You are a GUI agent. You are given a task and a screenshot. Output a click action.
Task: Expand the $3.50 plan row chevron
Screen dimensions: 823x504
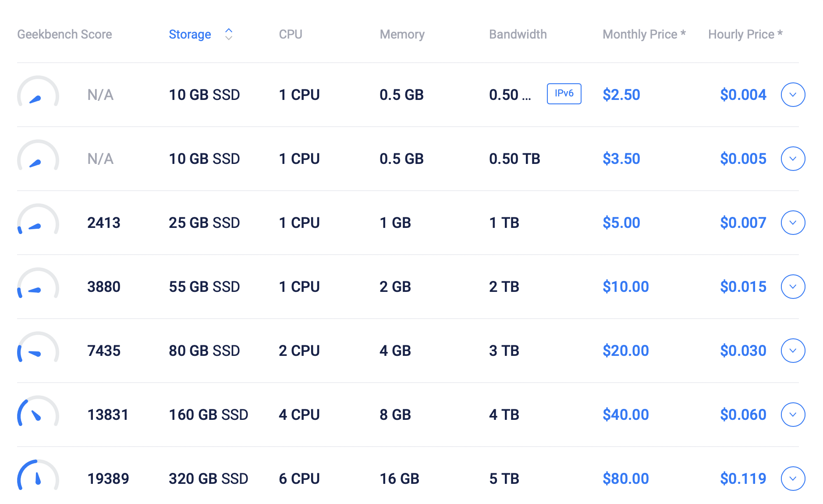pyautogui.click(x=792, y=159)
